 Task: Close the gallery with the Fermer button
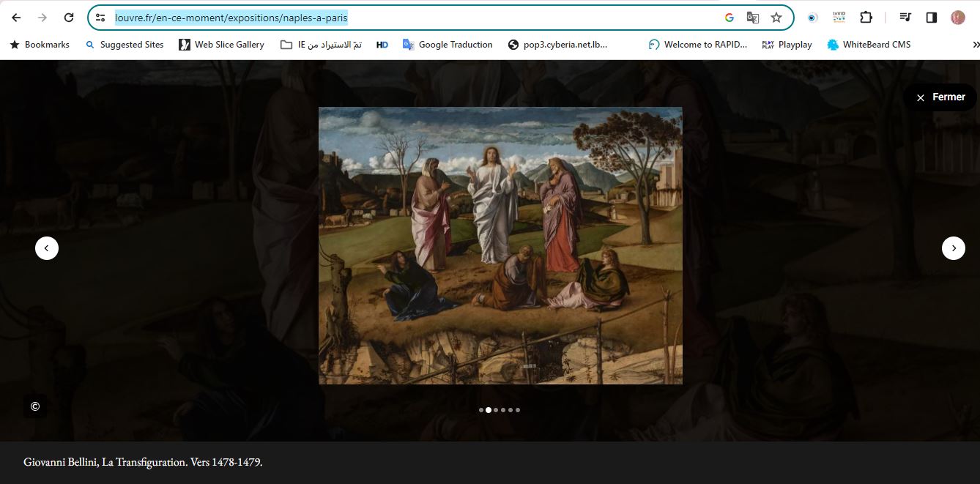(940, 97)
